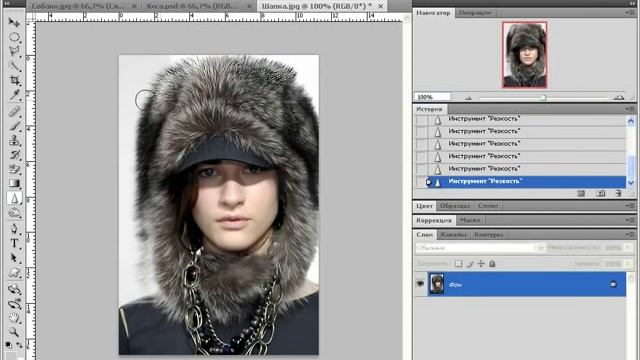The image size is (640, 360).
Task: Select the 3D Object Rotate tool
Action: pyautogui.click(x=14, y=289)
